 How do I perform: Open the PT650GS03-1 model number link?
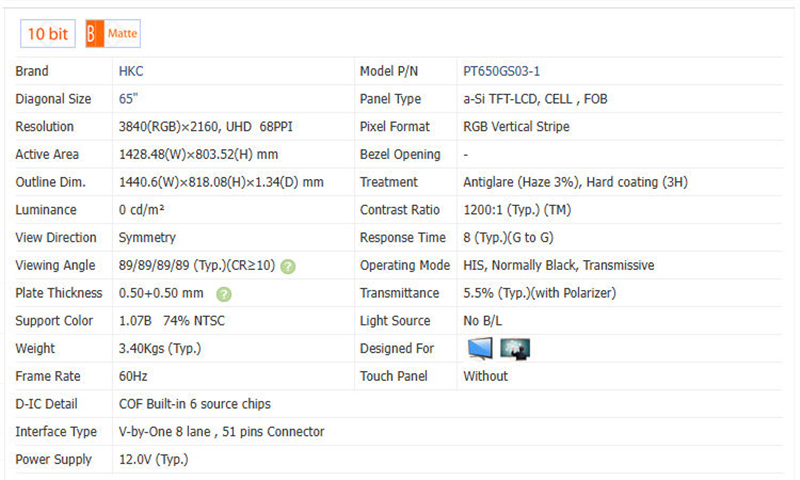(502, 72)
